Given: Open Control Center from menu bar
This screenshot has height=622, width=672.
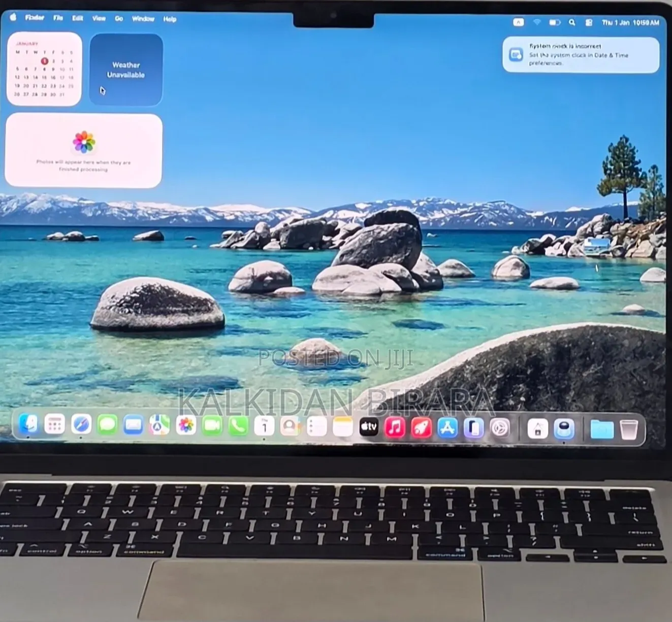Looking at the screenshot, I should click(589, 22).
